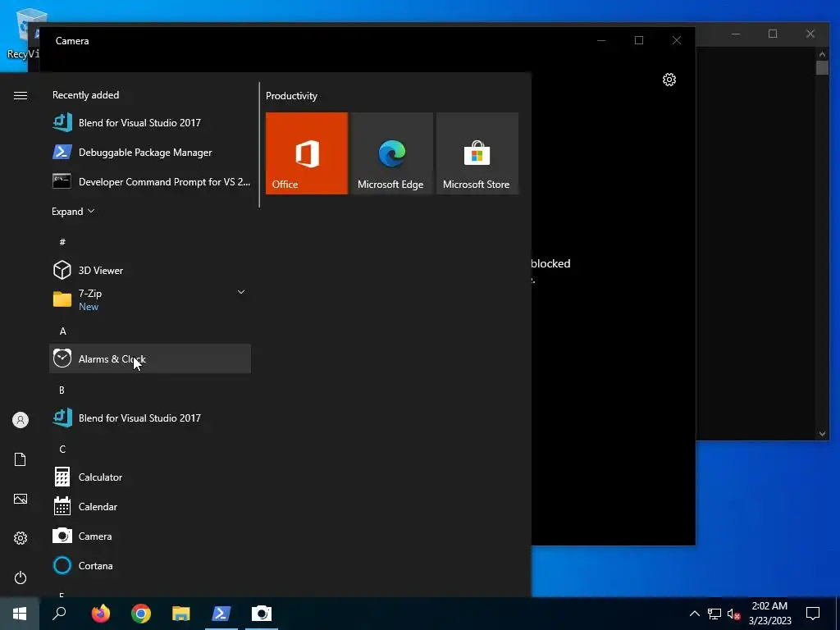This screenshot has width=840, height=630.
Task: Click the Power button in Start
Action: pyautogui.click(x=21, y=577)
